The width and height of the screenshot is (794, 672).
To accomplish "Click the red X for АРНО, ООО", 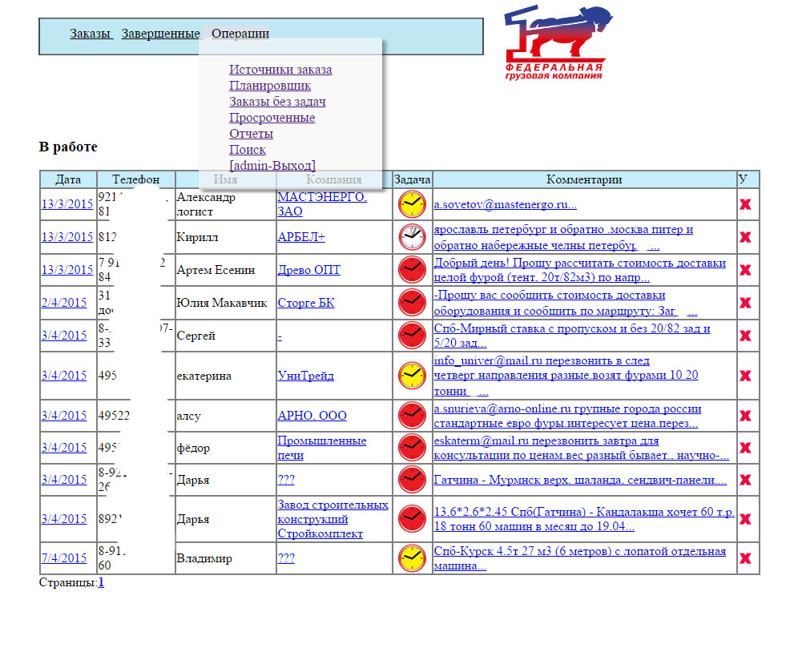I will [745, 416].
